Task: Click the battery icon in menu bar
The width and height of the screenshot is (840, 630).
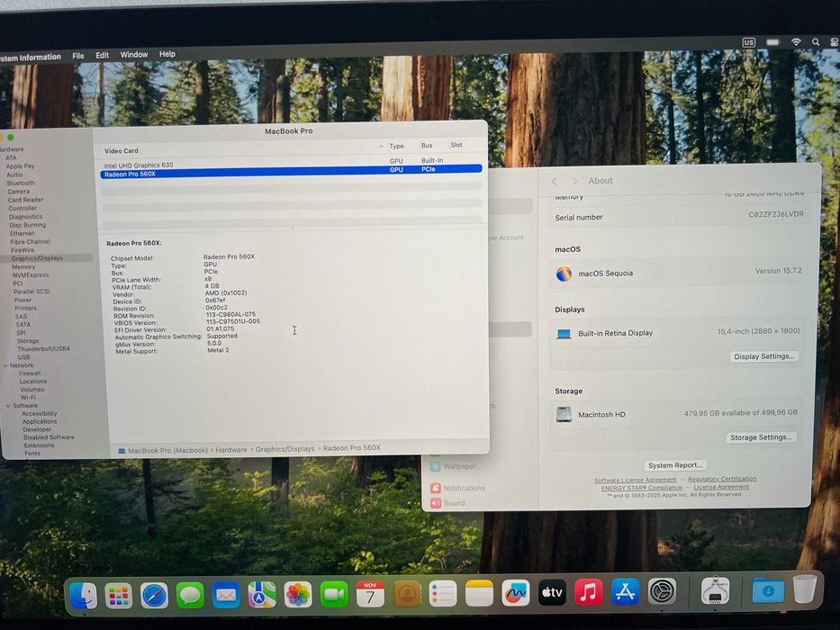Action: pyautogui.click(x=772, y=42)
